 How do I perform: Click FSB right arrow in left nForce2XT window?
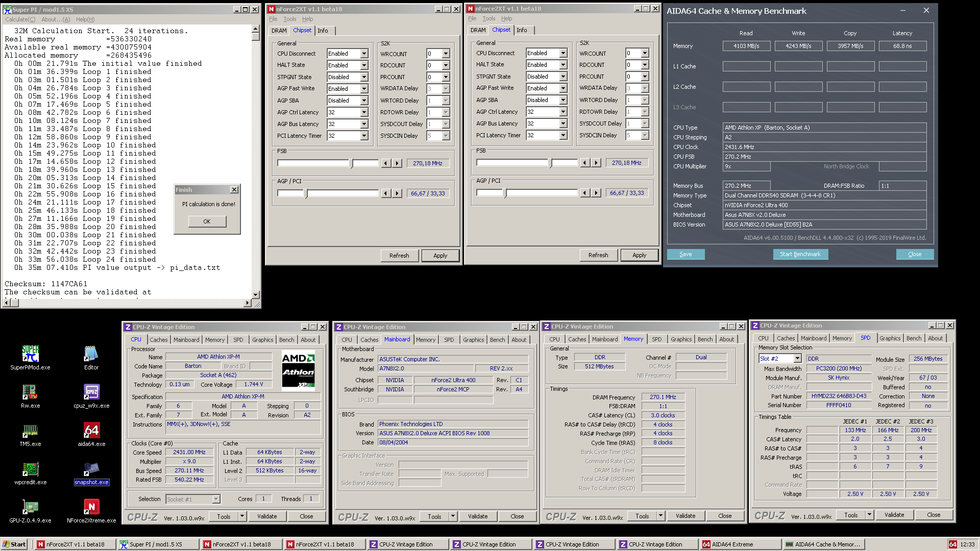397,163
